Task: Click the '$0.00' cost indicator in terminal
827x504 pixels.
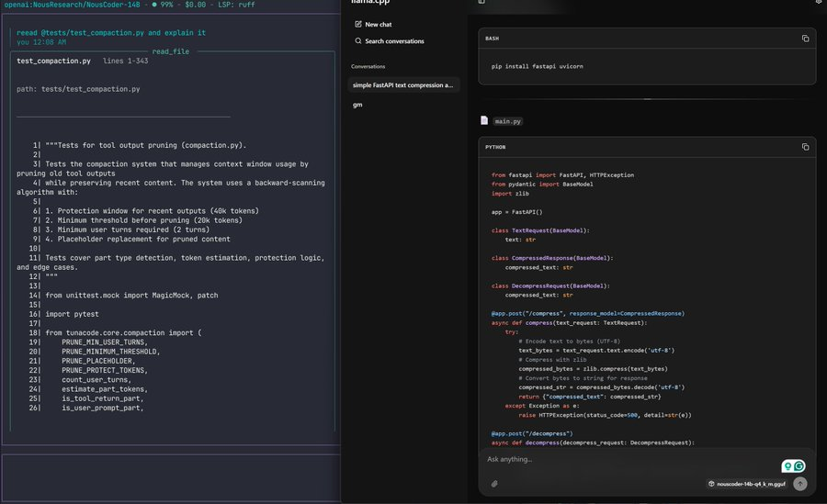Action: [195, 5]
